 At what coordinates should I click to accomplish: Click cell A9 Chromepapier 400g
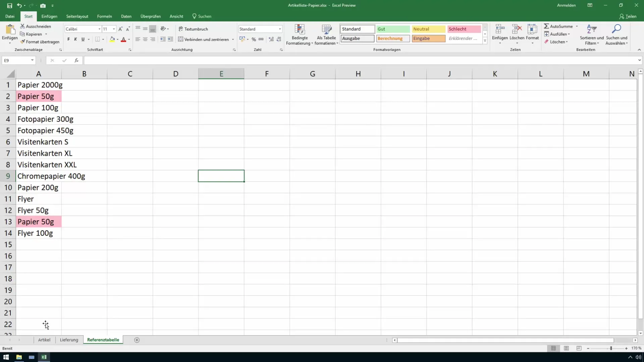39,176
